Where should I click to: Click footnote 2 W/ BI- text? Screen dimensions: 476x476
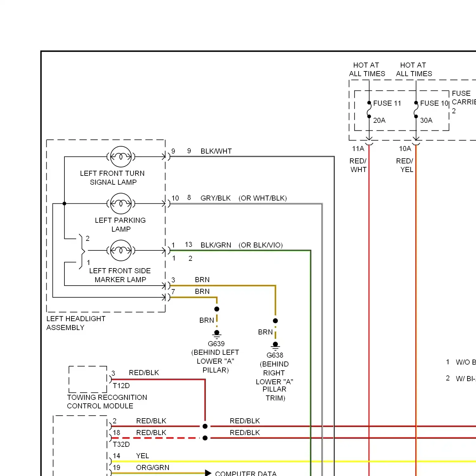coord(466,379)
